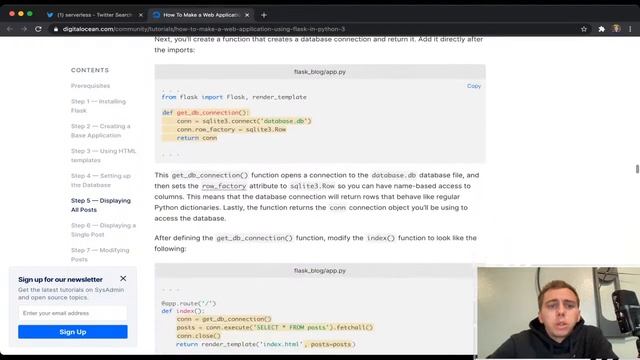Click the inline 'database.db' code in paragraph
640x360 pixels.
coord(393,175)
